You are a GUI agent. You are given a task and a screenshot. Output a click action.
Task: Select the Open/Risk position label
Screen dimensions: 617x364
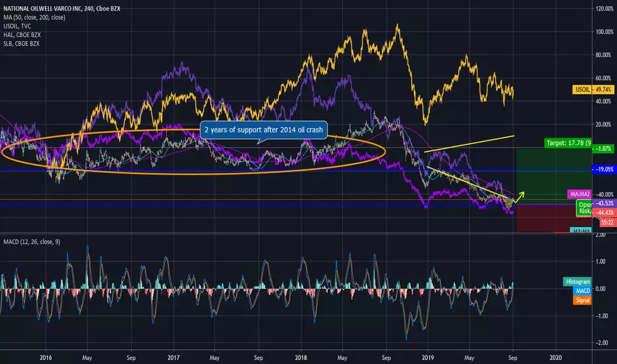[585, 208]
